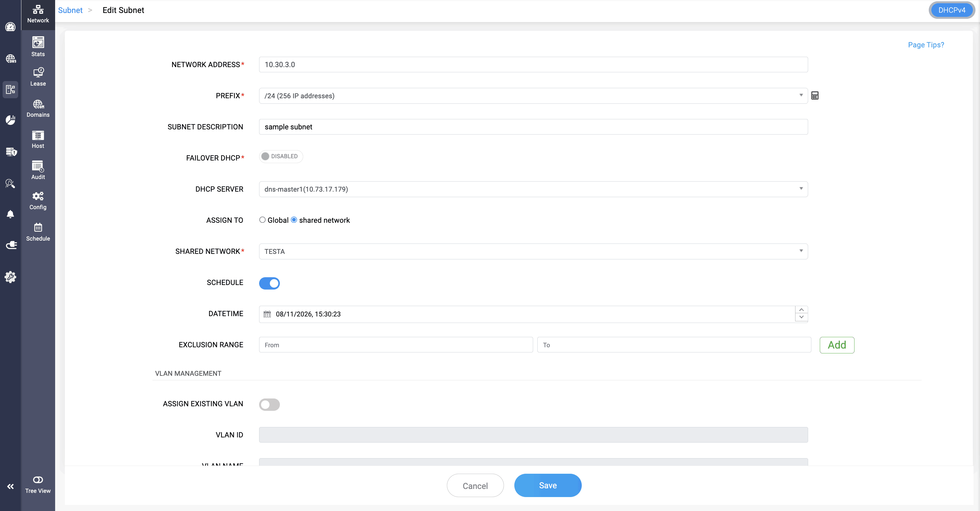Image resolution: width=980 pixels, height=511 pixels.
Task: Edit the Subnet Description field
Action: pos(533,127)
